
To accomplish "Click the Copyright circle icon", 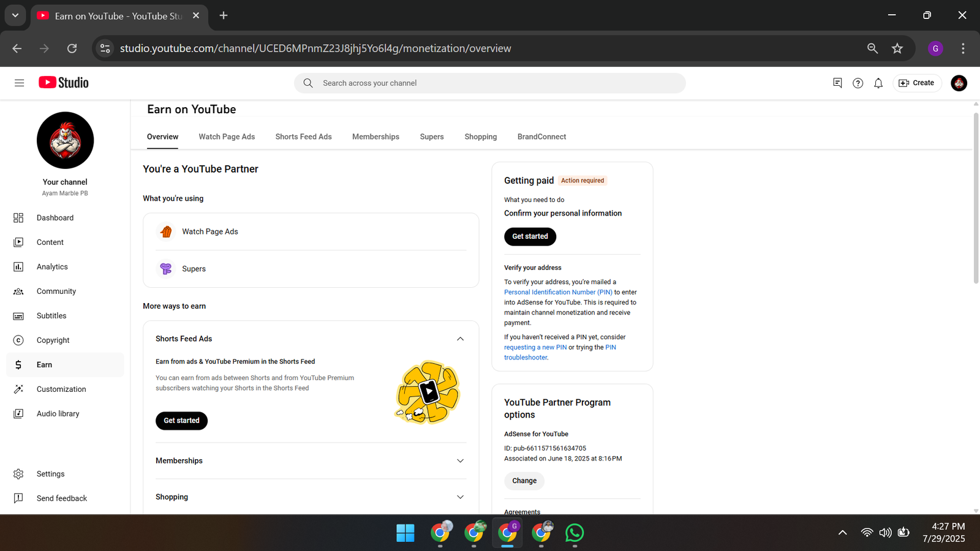I will pos(18,340).
